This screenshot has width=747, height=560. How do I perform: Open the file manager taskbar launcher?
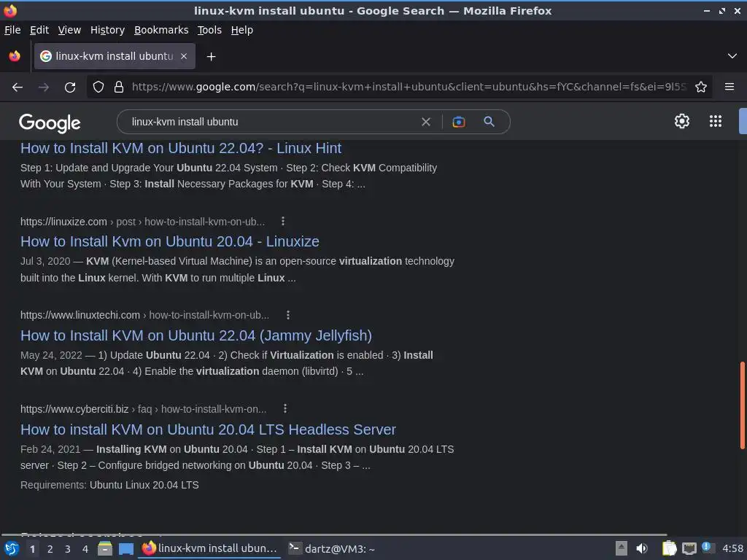[105, 548]
